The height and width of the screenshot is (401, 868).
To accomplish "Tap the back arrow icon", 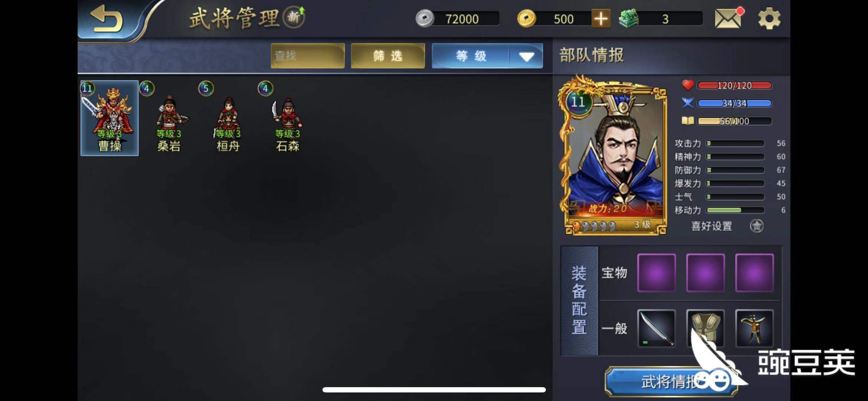I will pyautogui.click(x=106, y=19).
